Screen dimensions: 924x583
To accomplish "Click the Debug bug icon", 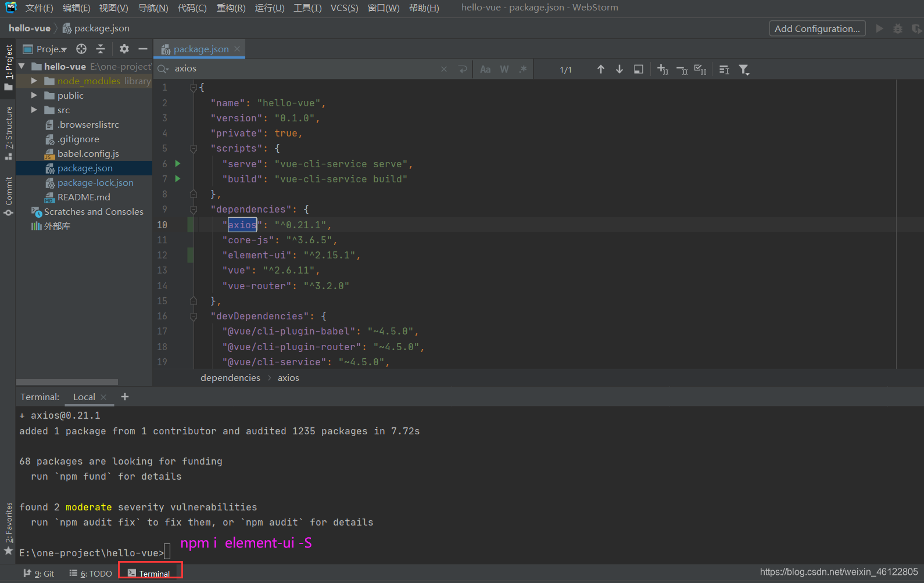I will (898, 28).
